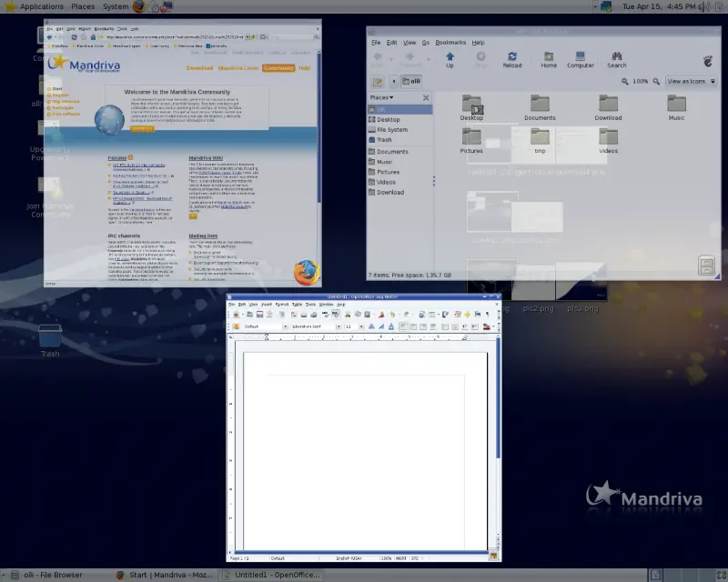Click the Firefox reload button

(74, 37)
